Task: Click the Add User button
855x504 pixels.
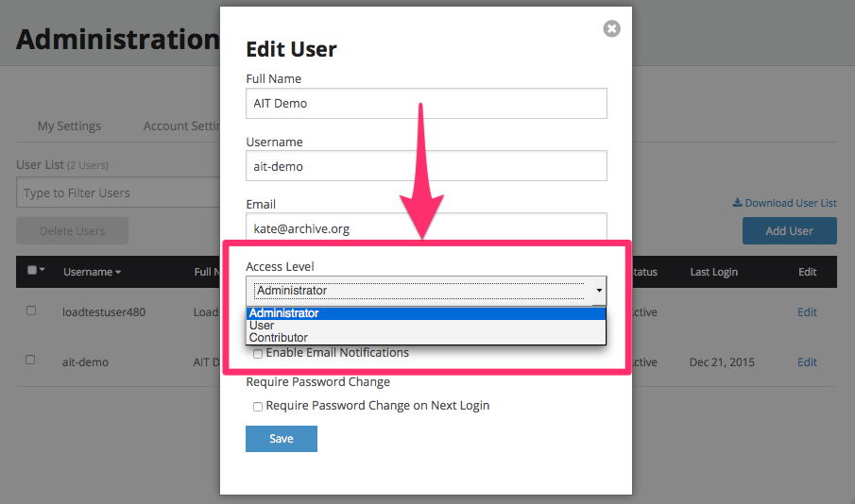Action: (x=789, y=231)
